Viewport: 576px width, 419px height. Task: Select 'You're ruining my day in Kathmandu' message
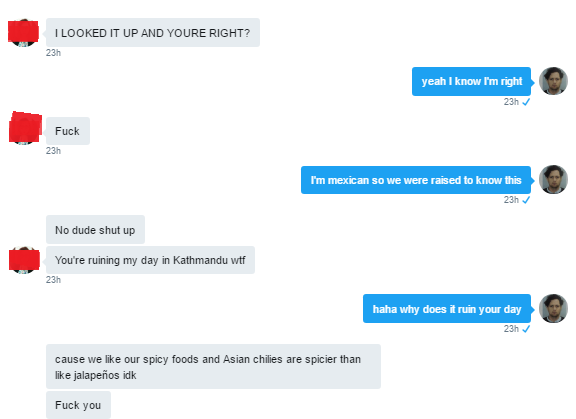150,260
